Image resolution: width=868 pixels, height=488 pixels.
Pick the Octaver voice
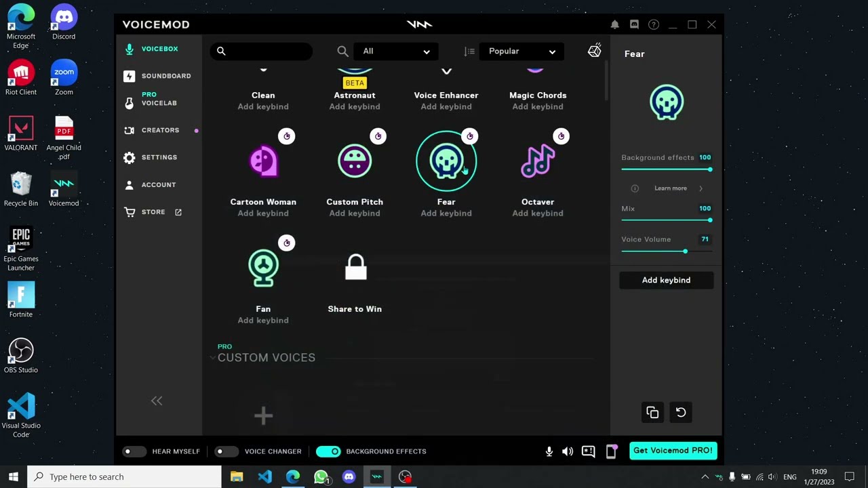[x=538, y=161]
